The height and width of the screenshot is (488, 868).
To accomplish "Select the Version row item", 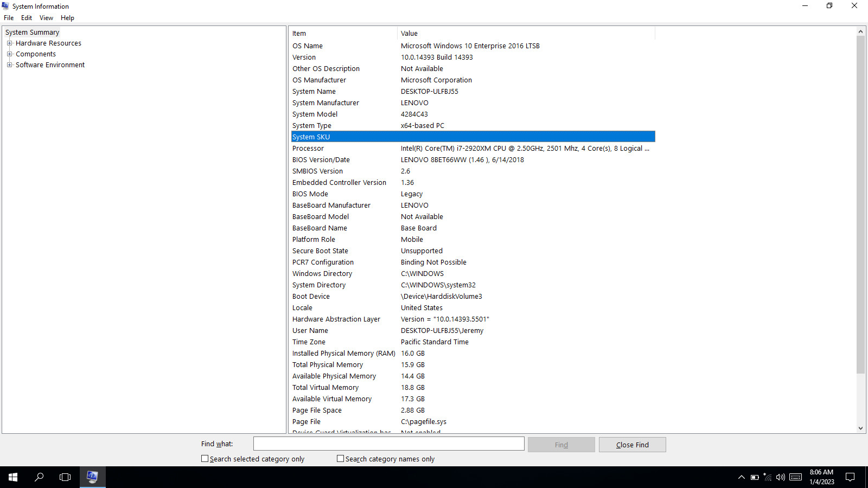I will point(473,57).
